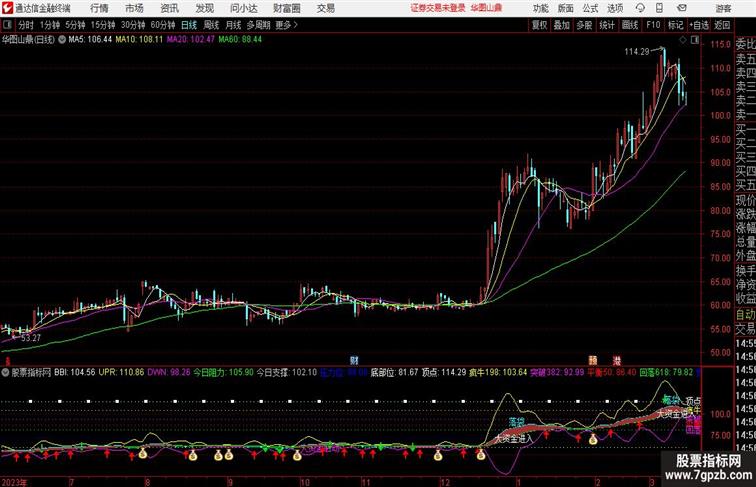Screen dimensions: 756x487
Task: Open the 版面 menu
Action: [566, 8]
